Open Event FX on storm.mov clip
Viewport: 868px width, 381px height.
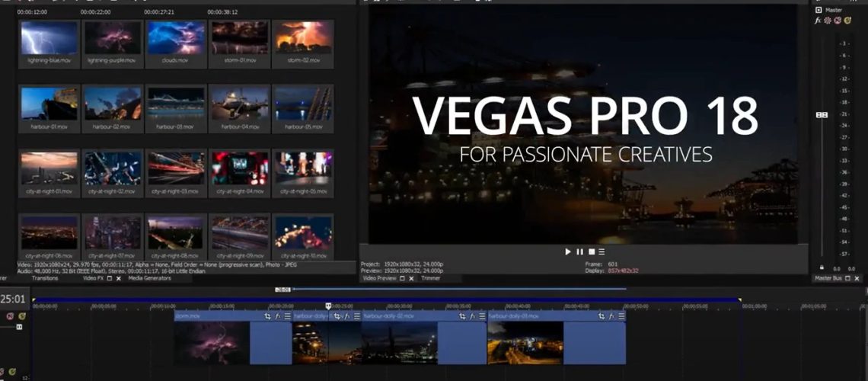[278, 316]
